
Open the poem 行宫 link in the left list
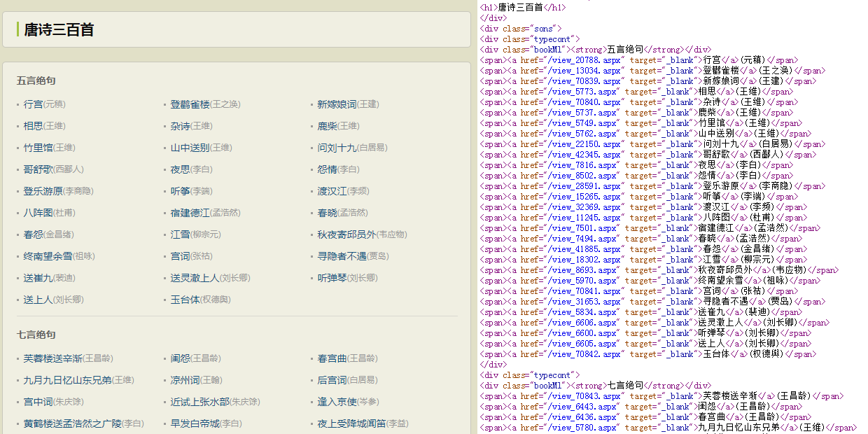pos(33,104)
